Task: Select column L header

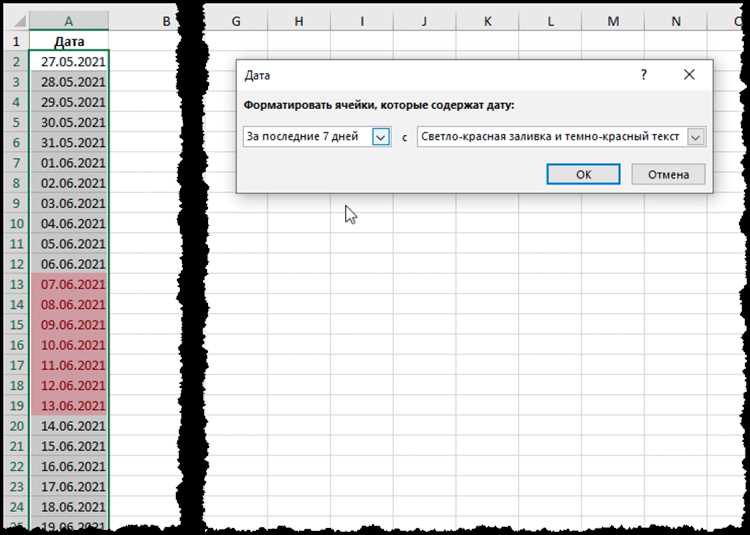Action: click(x=550, y=21)
